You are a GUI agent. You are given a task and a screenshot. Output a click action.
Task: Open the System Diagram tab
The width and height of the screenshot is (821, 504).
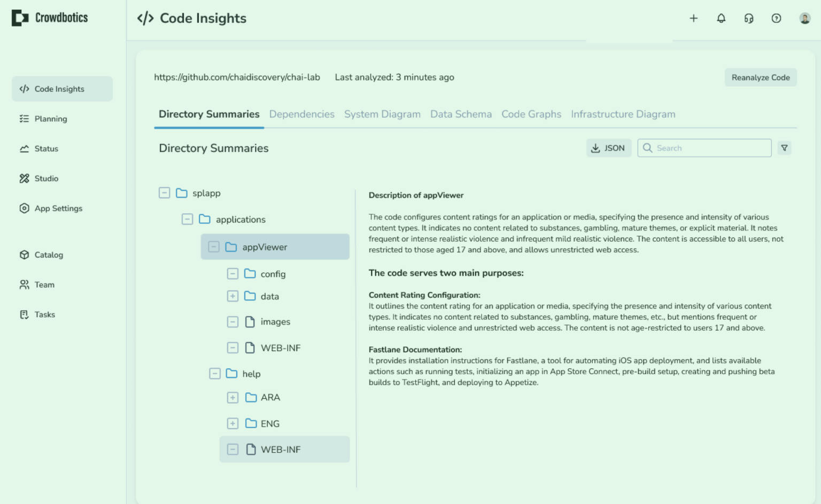pos(382,114)
